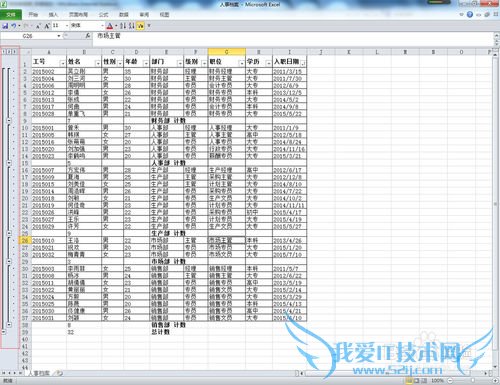
Task: Open the font name dropdown showing 宋体
Action: point(102,26)
